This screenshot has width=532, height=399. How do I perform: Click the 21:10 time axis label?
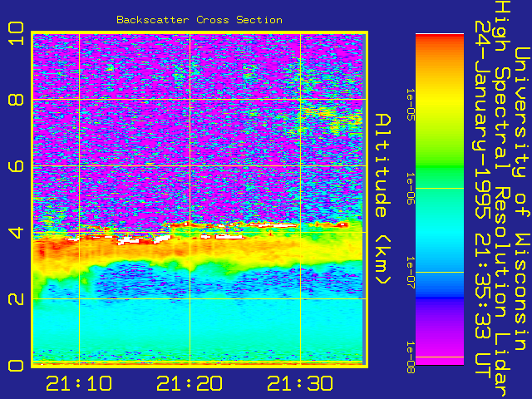tap(79, 383)
